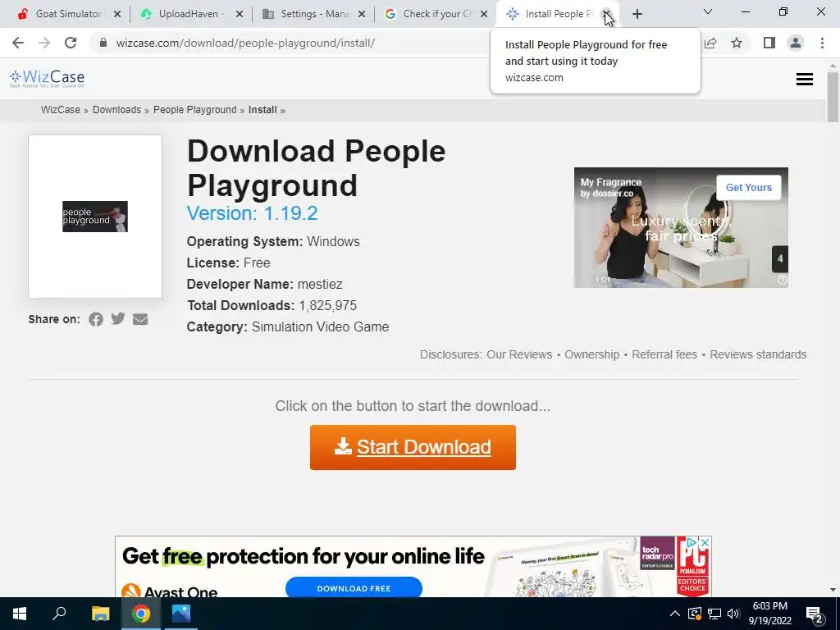View site security lock info
Image resolution: width=840 pixels, height=630 pixels.
[x=103, y=43]
